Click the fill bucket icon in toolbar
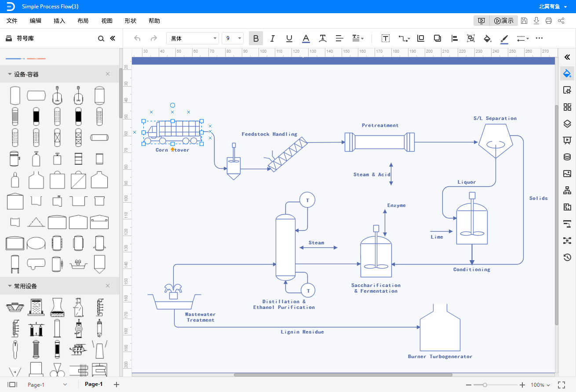Screen dimensions: 576x392 click(x=487, y=39)
